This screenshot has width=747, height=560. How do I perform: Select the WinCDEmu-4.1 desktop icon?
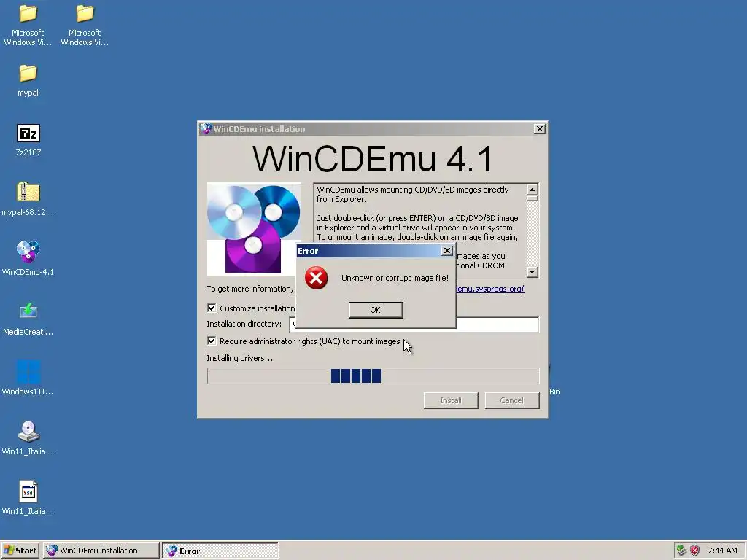(x=28, y=259)
